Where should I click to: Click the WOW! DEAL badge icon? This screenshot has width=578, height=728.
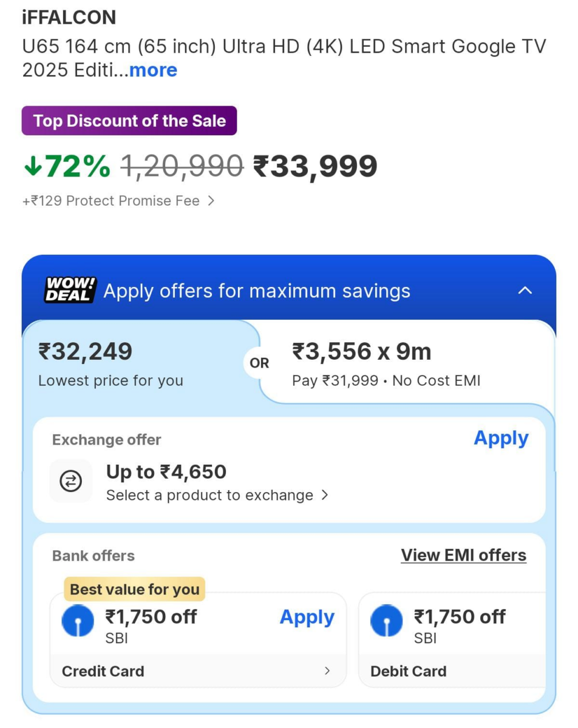[70, 290]
